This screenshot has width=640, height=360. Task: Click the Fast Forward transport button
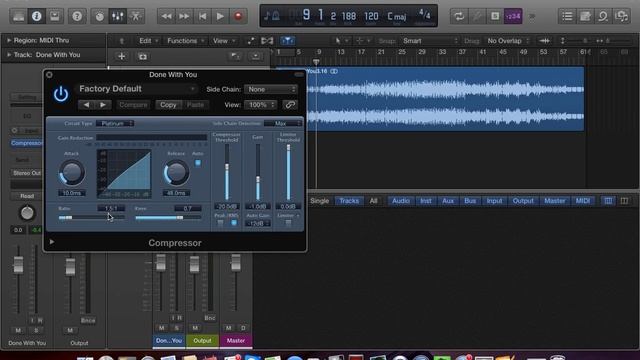(184, 16)
